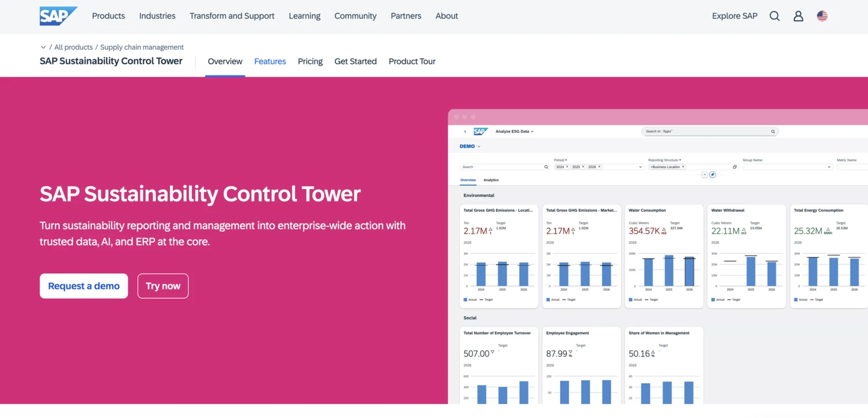
Task: Open the Products menu
Action: click(108, 16)
